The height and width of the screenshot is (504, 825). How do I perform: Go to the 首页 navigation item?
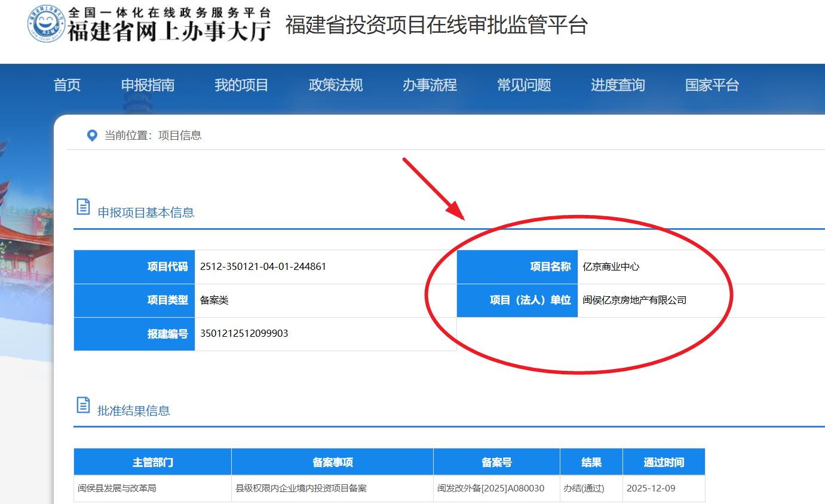67,85
